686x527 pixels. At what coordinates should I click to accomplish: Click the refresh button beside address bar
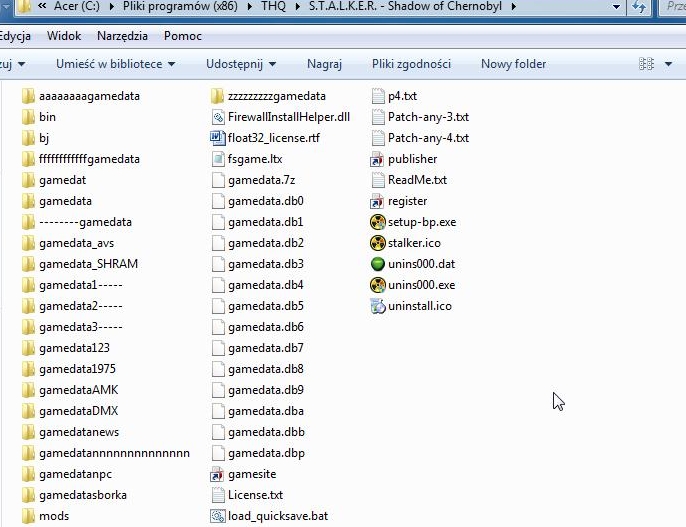pos(639,7)
